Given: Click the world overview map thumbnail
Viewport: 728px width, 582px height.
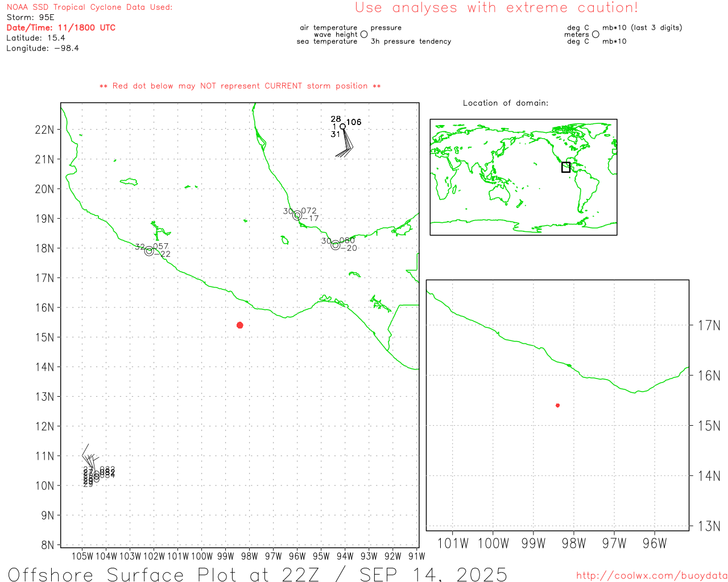Looking at the screenshot, I should coord(523,177).
